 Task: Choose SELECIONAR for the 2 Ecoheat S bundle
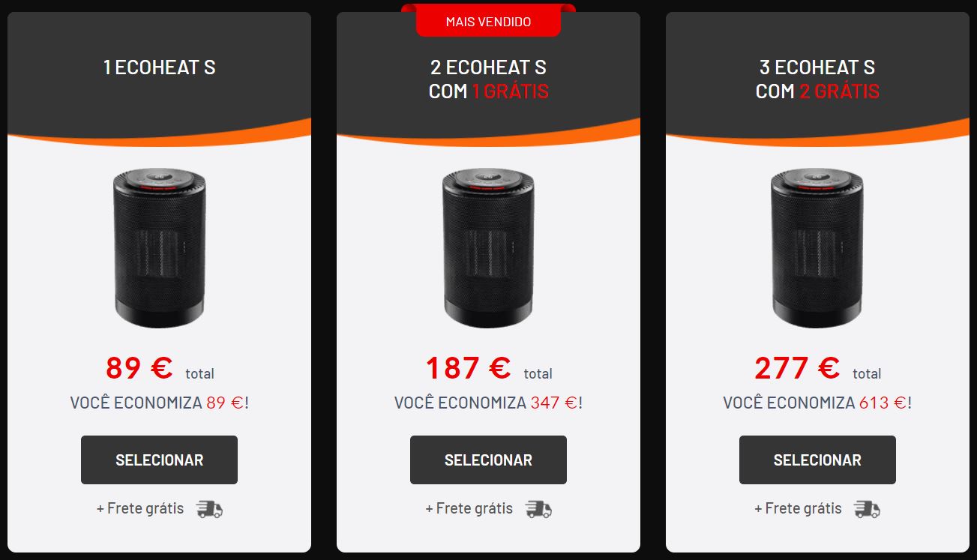point(488,460)
